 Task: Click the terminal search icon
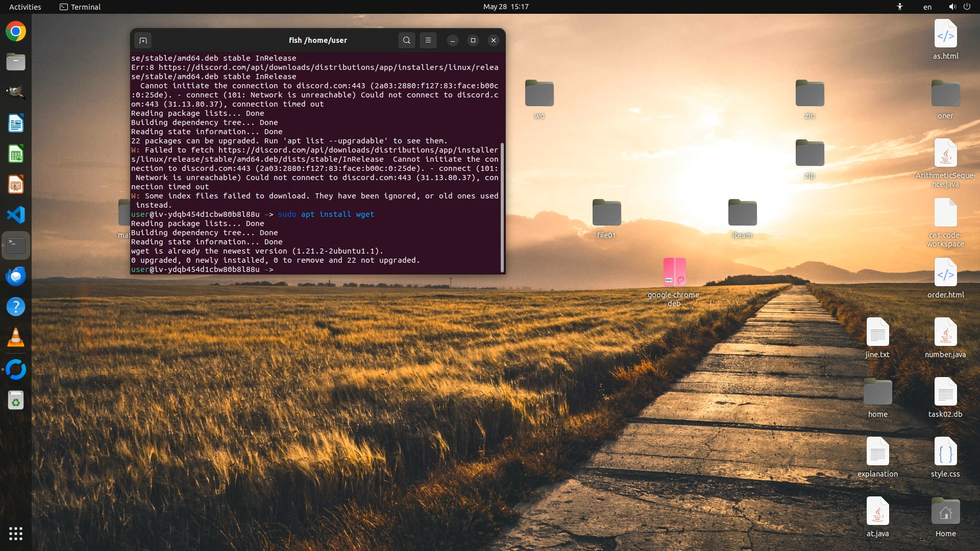[406, 40]
